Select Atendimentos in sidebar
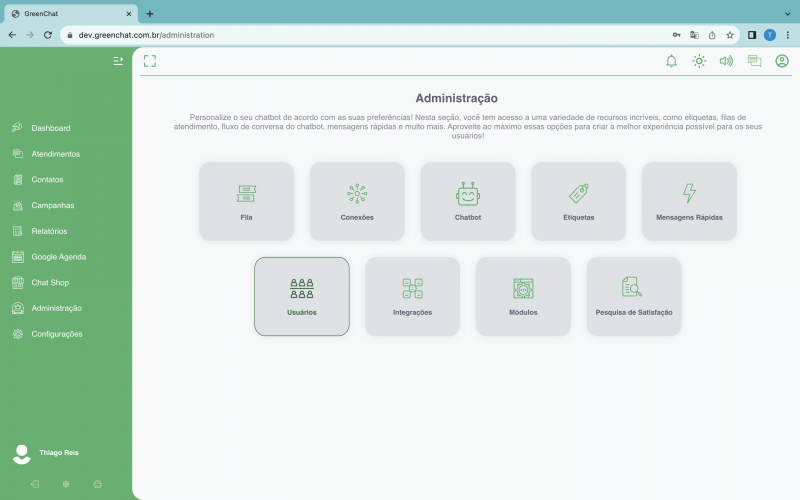 pyautogui.click(x=55, y=154)
